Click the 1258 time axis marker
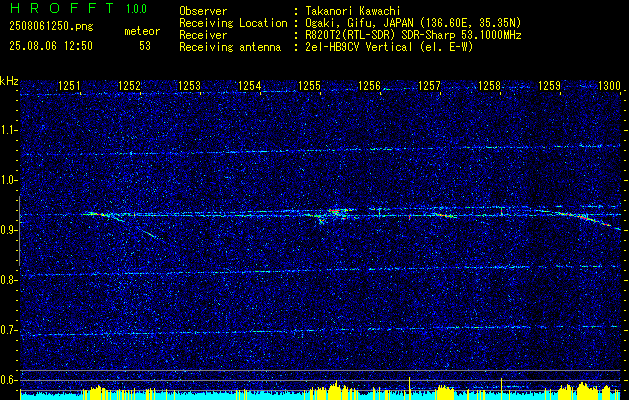The width and height of the screenshot is (629, 400). pos(489,86)
